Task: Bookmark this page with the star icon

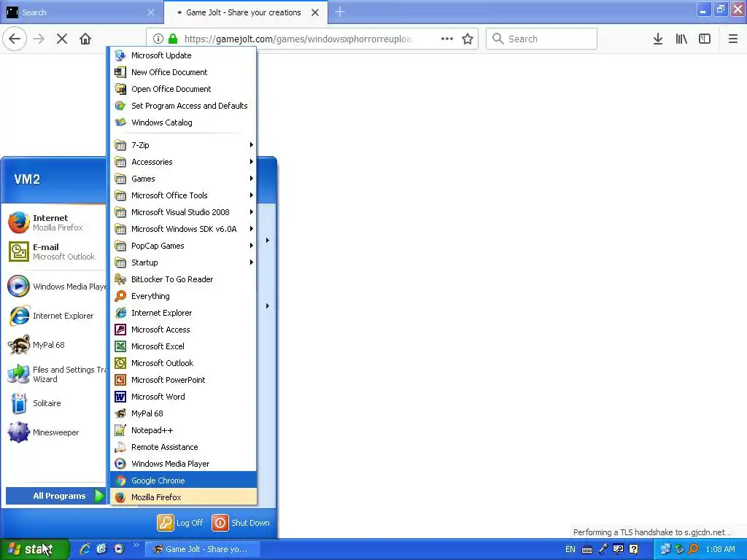Action: point(468,39)
